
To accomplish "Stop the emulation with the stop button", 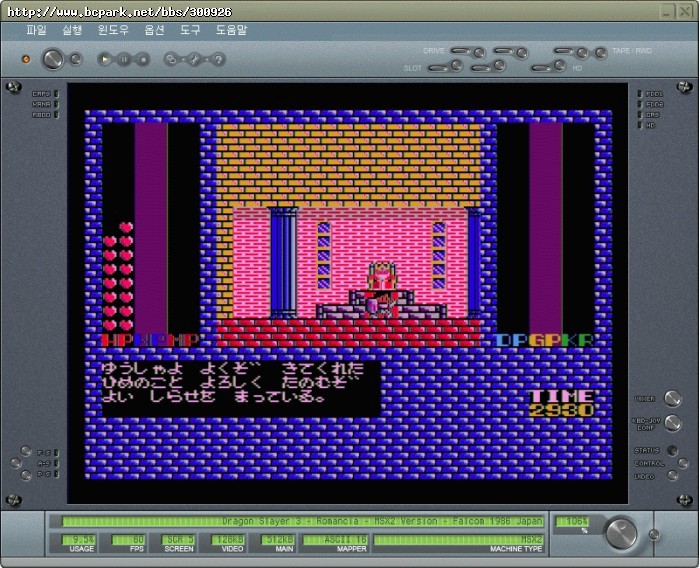I will pyautogui.click(x=142, y=59).
